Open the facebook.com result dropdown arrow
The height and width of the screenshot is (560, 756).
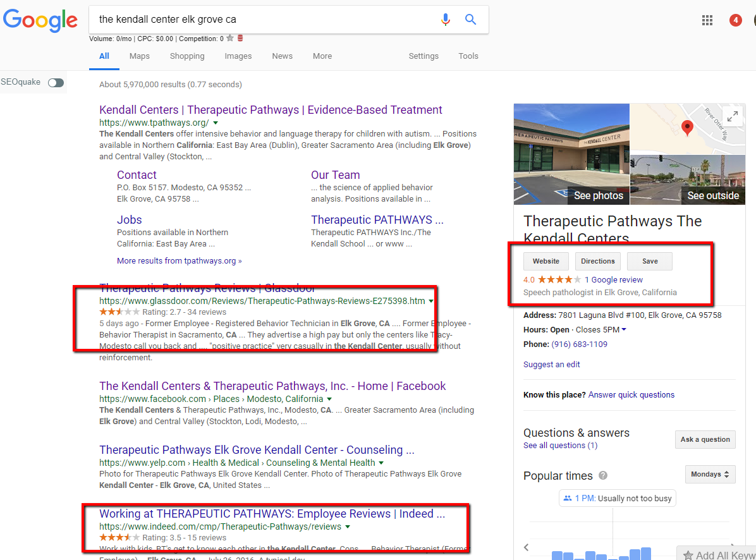pyautogui.click(x=329, y=399)
